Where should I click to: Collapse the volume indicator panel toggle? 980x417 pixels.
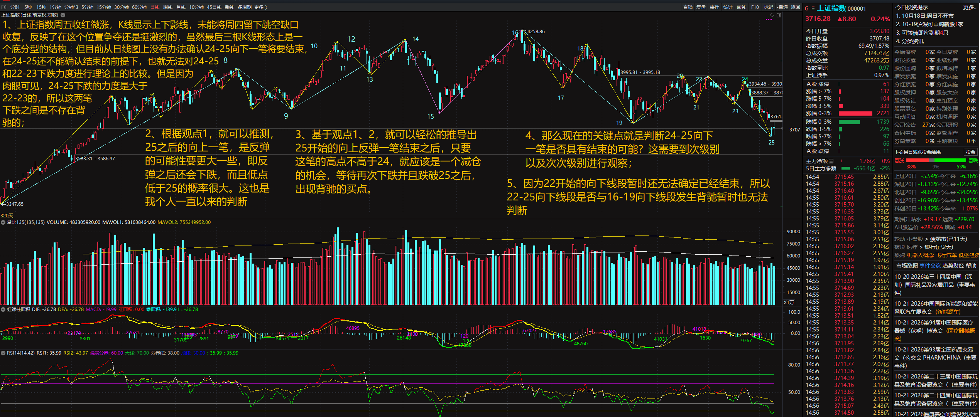tap(3, 222)
